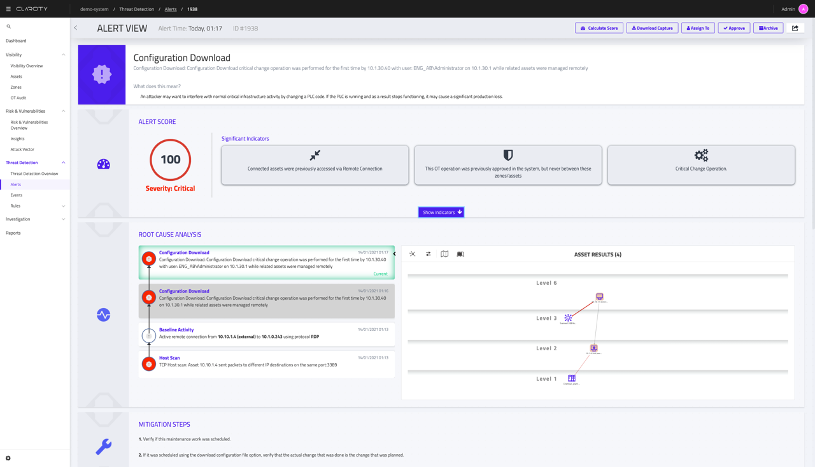This screenshot has height=468, width=816.
Task: Click the back arrow beside Alert View
Action: (75, 28)
